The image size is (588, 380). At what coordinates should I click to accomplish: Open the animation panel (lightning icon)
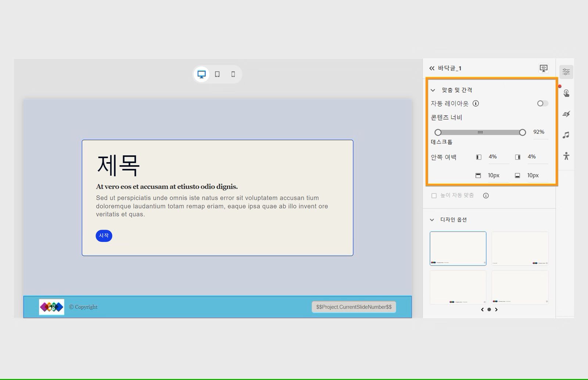point(566,114)
